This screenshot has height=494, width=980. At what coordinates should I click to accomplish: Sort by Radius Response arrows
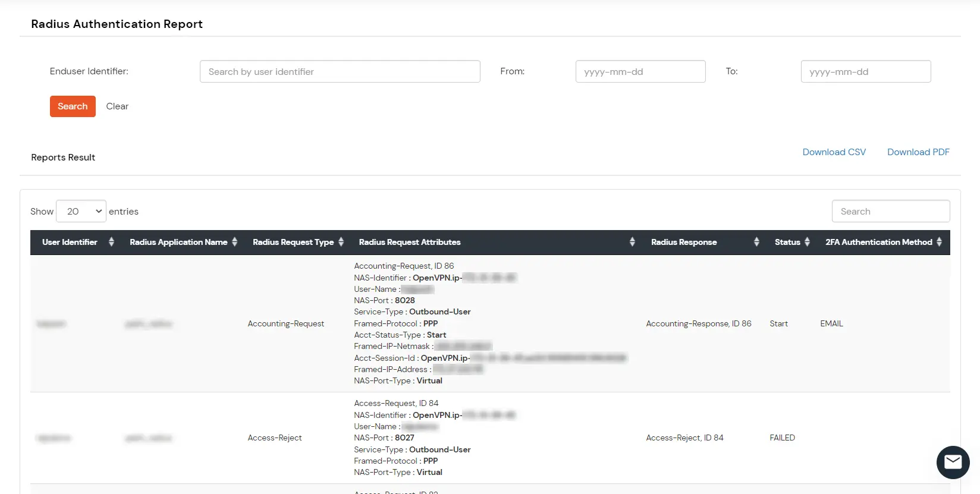(x=756, y=242)
